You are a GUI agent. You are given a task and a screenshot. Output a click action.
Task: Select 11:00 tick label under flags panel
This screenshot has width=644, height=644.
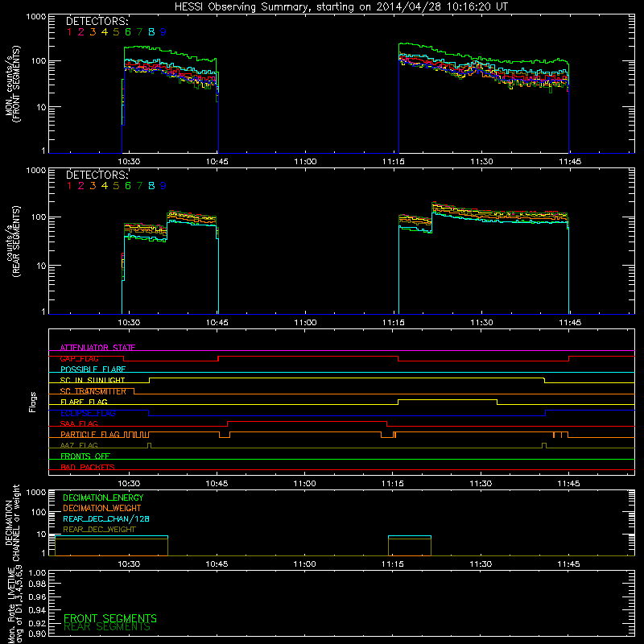coord(305,484)
